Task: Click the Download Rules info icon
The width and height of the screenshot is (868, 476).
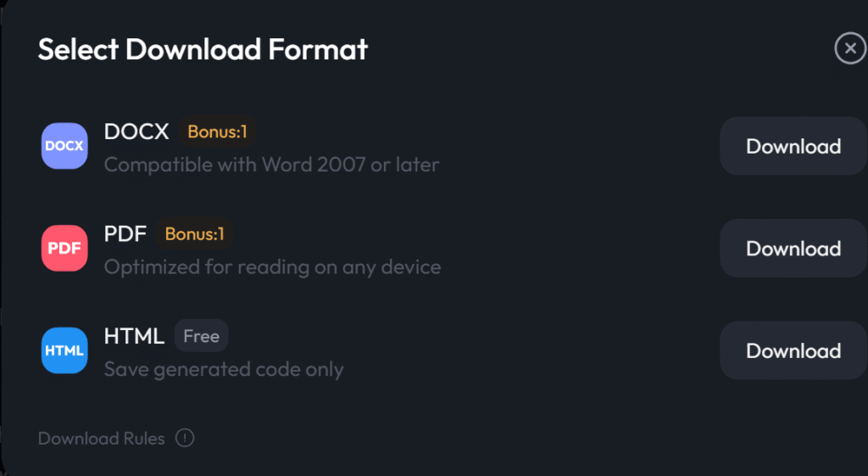Action: pos(185,439)
